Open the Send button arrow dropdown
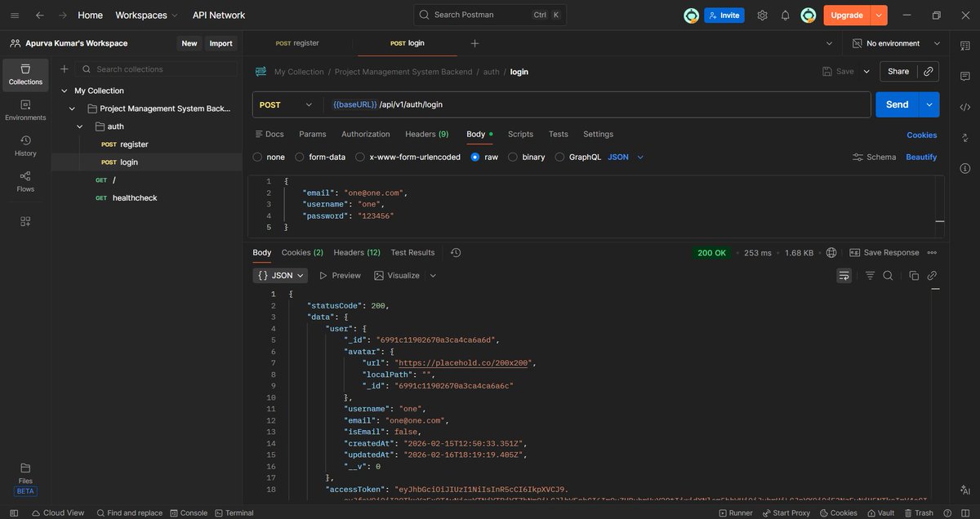 (929, 104)
